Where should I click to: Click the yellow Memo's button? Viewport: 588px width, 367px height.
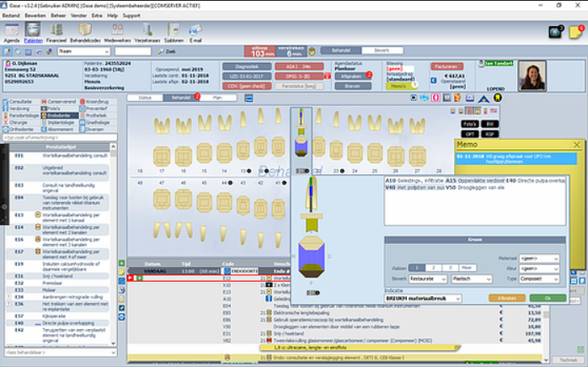click(x=399, y=86)
